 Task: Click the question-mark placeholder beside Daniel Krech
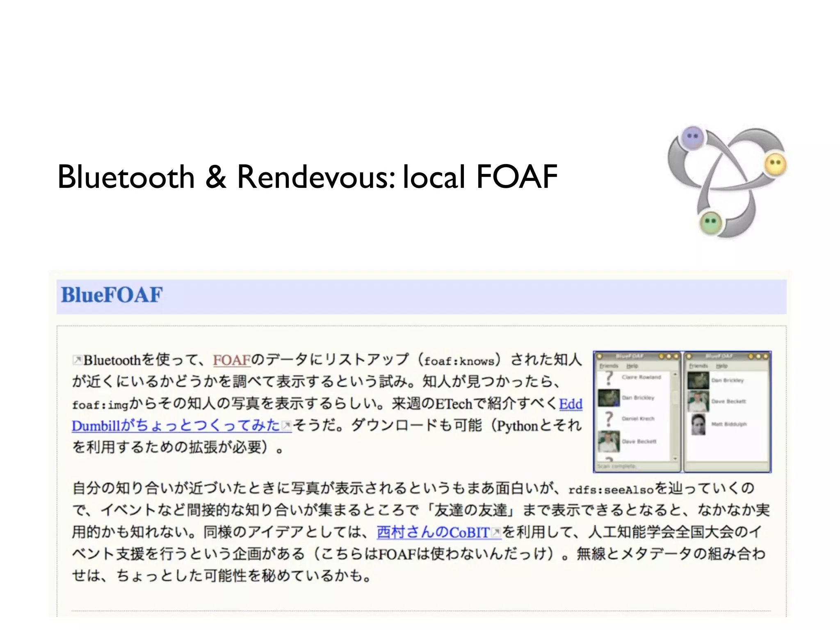(x=609, y=419)
